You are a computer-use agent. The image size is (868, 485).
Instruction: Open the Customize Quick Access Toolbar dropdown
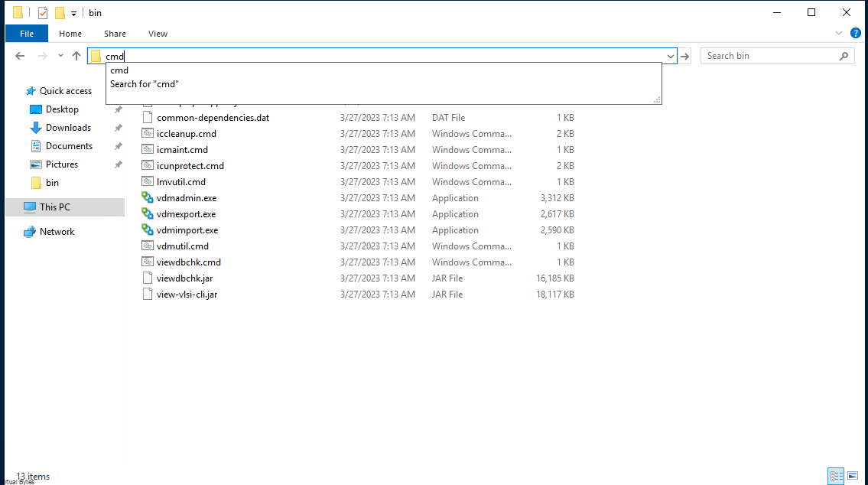(x=73, y=12)
